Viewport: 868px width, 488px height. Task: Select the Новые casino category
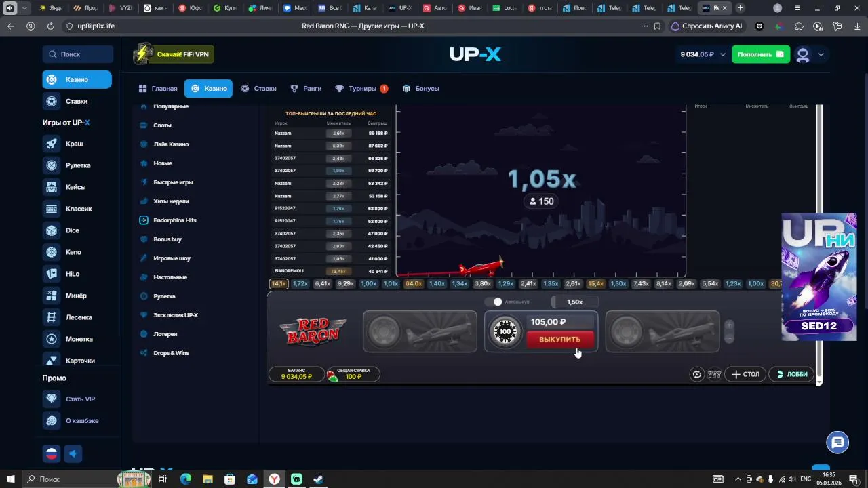[163, 163]
